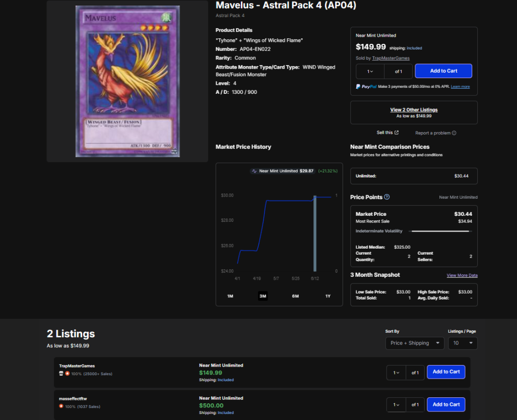
Task: Click the Price Points help question-mark icon
Action: tap(387, 197)
